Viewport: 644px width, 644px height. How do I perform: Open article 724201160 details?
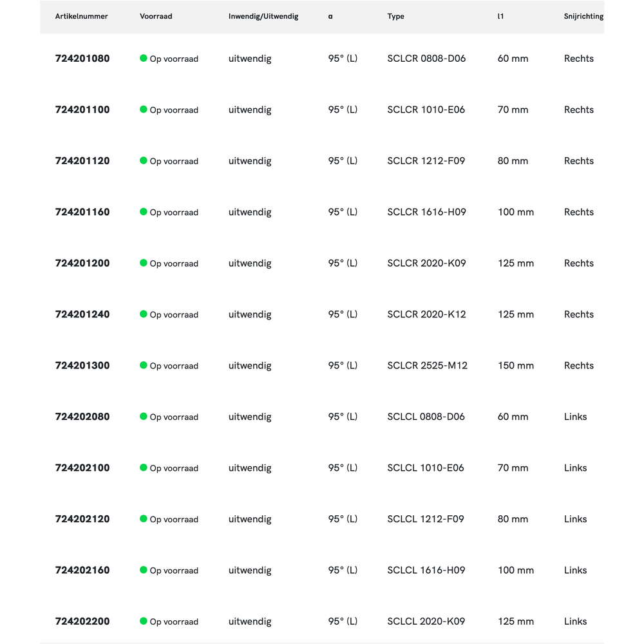pyautogui.click(x=82, y=212)
